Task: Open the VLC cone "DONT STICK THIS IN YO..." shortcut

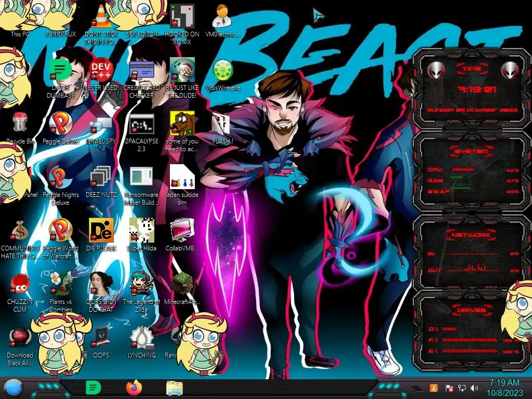Action: click(101, 16)
